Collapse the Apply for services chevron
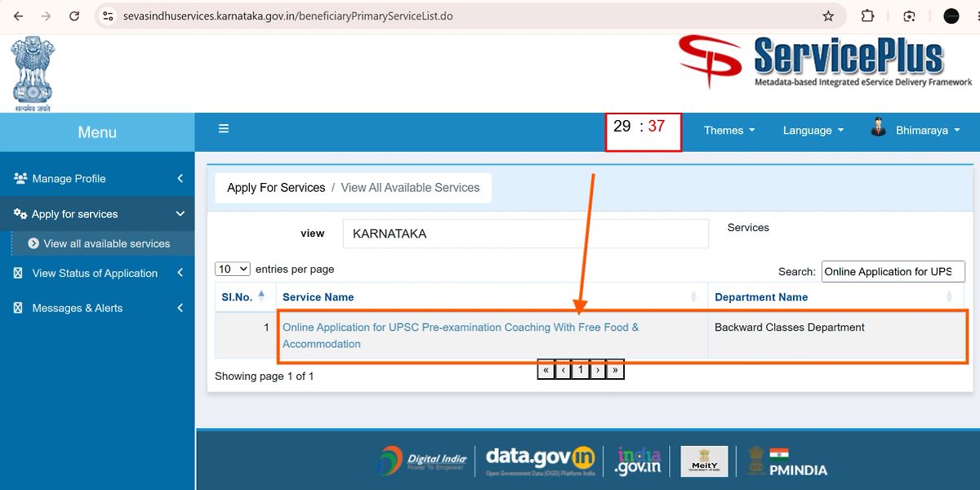The height and width of the screenshot is (490, 980). [x=180, y=214]
